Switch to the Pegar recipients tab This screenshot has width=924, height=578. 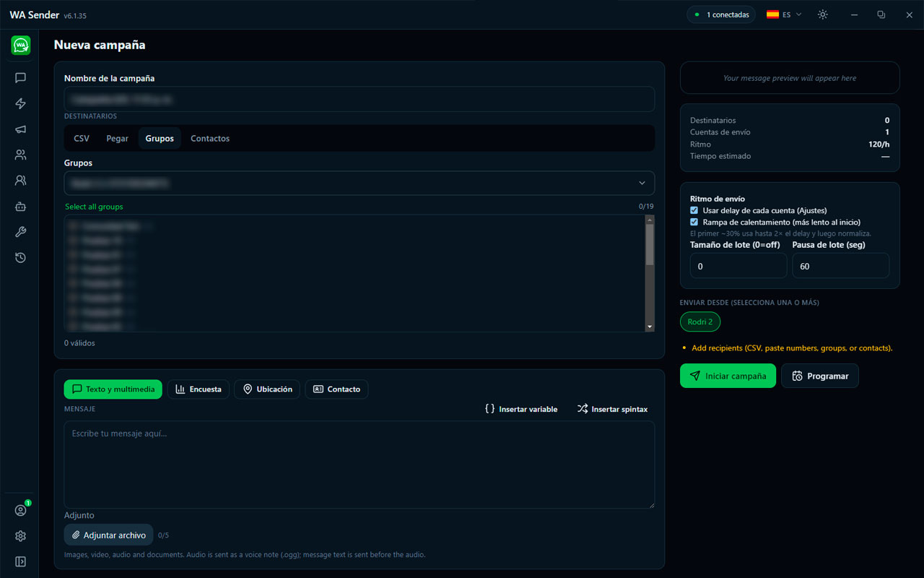tap(118, 138)
